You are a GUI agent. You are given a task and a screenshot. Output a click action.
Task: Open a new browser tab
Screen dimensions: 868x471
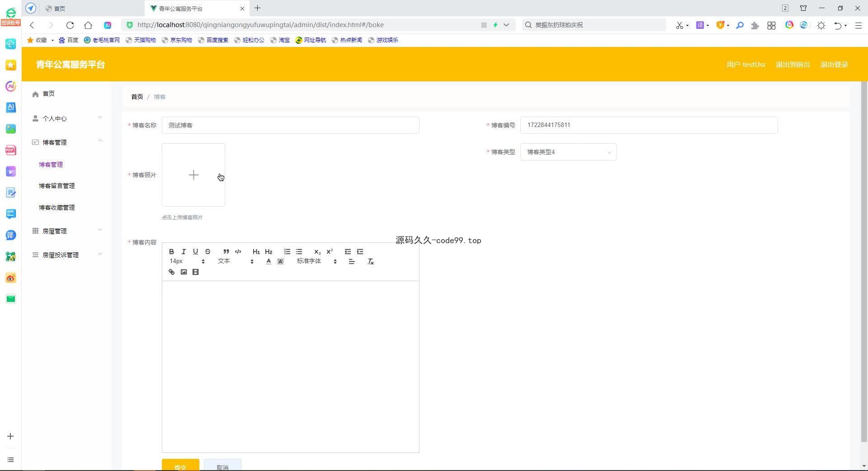tap(257, 8)
